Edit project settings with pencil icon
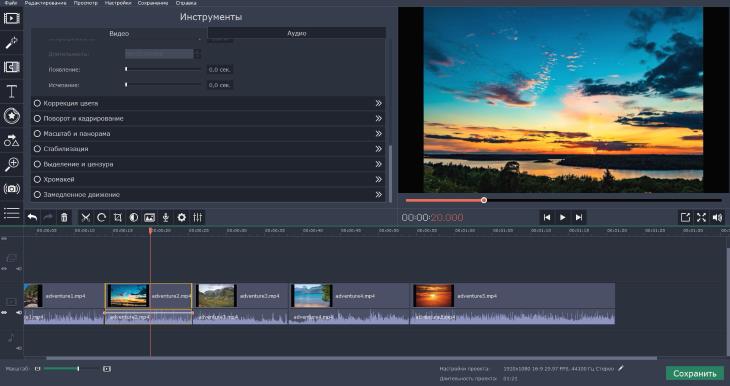The image size is (730, 386). pyautogui.click(x=621, y=368)
